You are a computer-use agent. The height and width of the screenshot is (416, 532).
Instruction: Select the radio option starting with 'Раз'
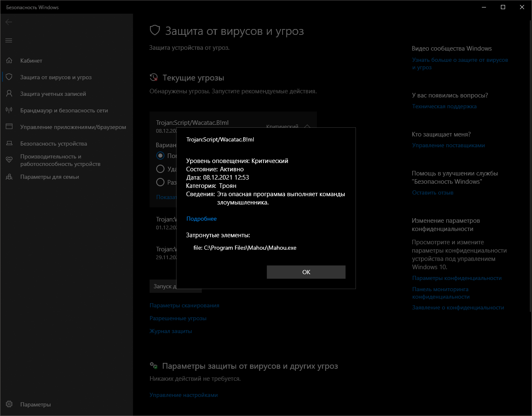coord(160,182)
